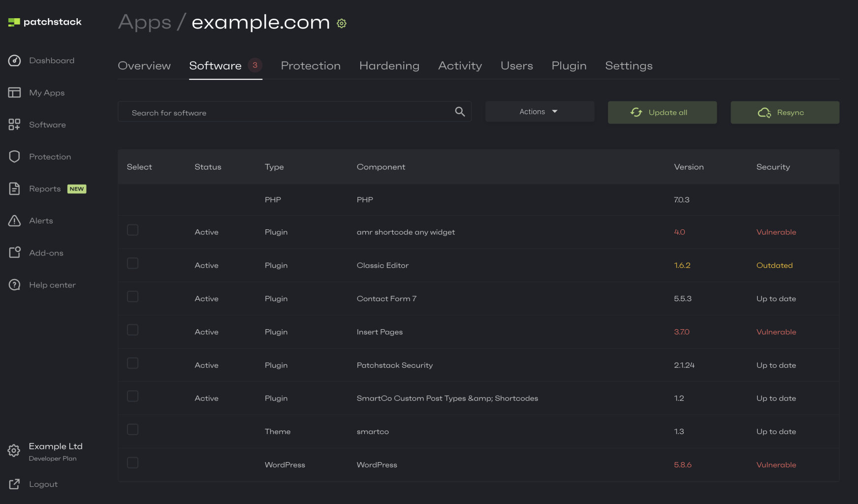Click the Resync button
This screenshot has width=858, height=504.
785,112
